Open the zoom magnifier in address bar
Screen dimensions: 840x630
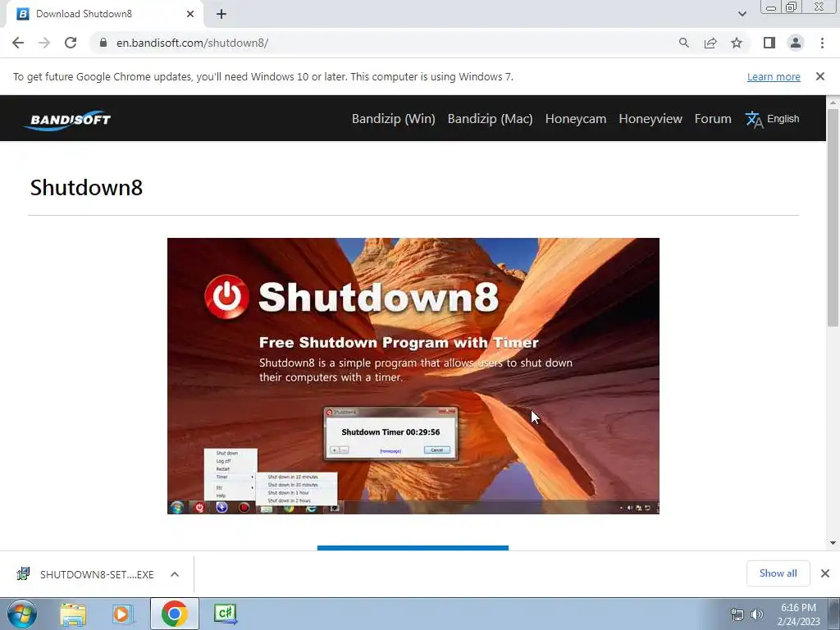point(683,43)
